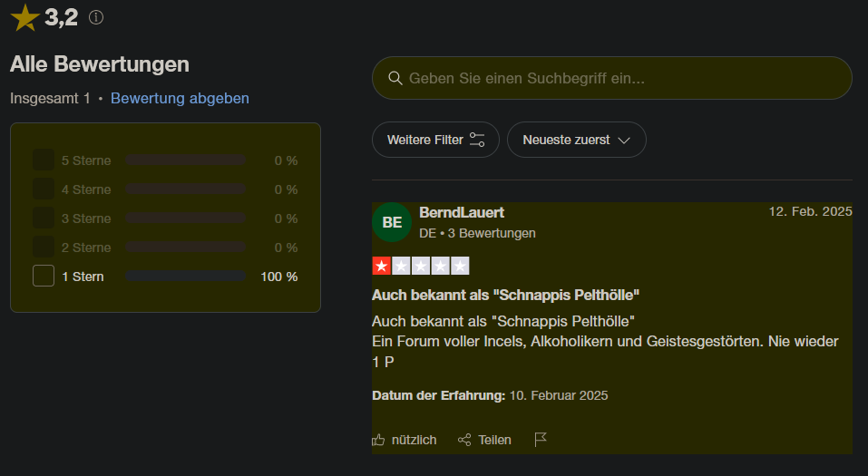Click the 2 Sterne rating bar
This screenshot has width=868, height=476.
pos(185,247)
